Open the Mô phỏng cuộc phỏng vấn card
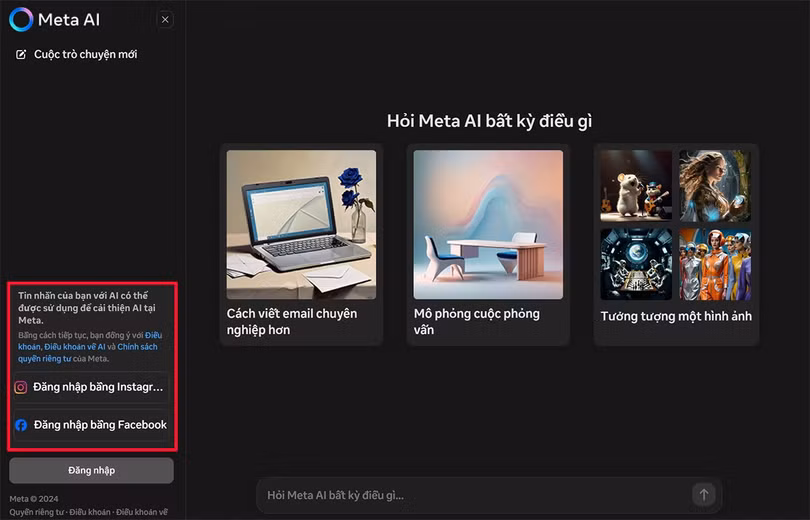 [x=488, y=244]
